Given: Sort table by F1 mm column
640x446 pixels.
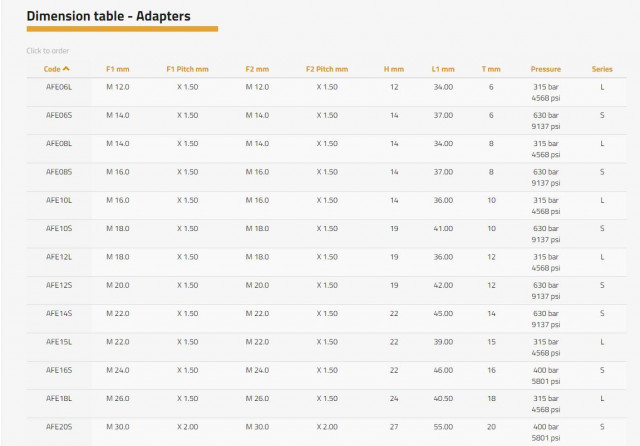Looking at the screenshot, I should click(118, 69).
